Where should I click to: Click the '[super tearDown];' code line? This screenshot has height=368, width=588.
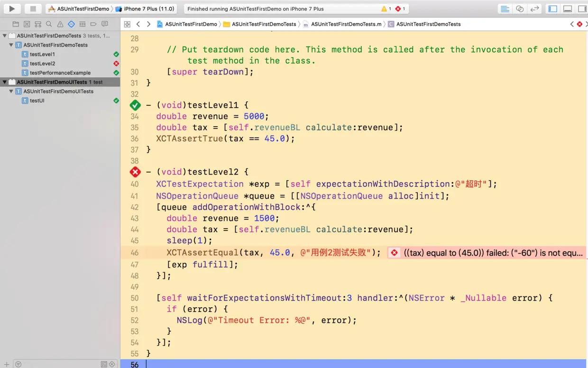point(210,72)
